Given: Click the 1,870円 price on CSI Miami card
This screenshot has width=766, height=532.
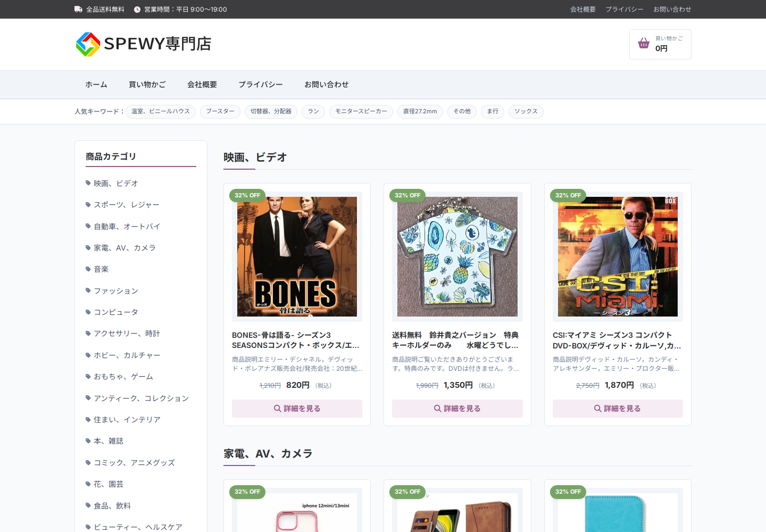Looking at the screenshot, I should click(x=619, y=385).
